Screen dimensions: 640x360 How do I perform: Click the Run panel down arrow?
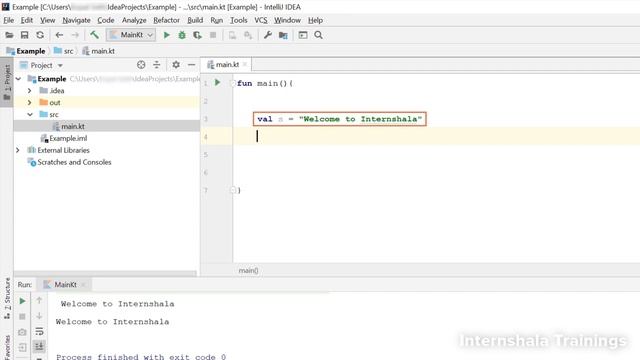(39, 316)
